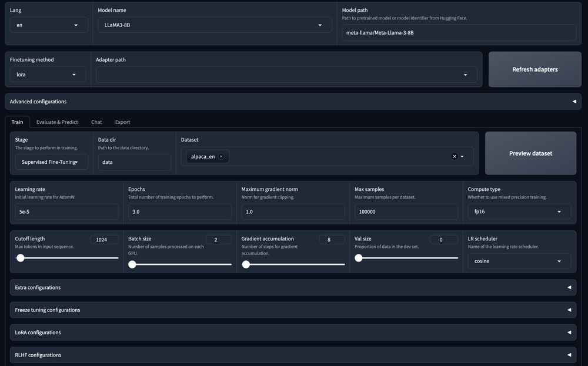Open the Model name dropdown
Image resolution: width=588 pixels, height=366 pixels.
tap(215, 25)
